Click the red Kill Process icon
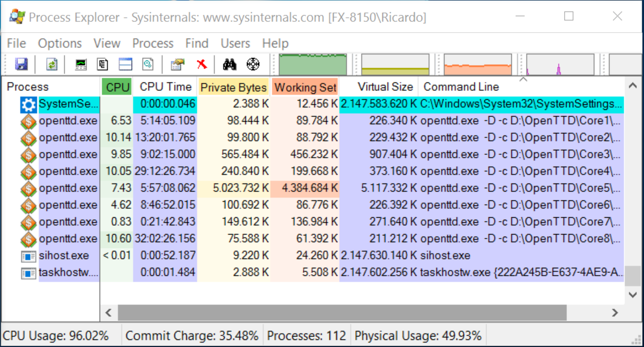644x347 pixels. pos(202,64)
